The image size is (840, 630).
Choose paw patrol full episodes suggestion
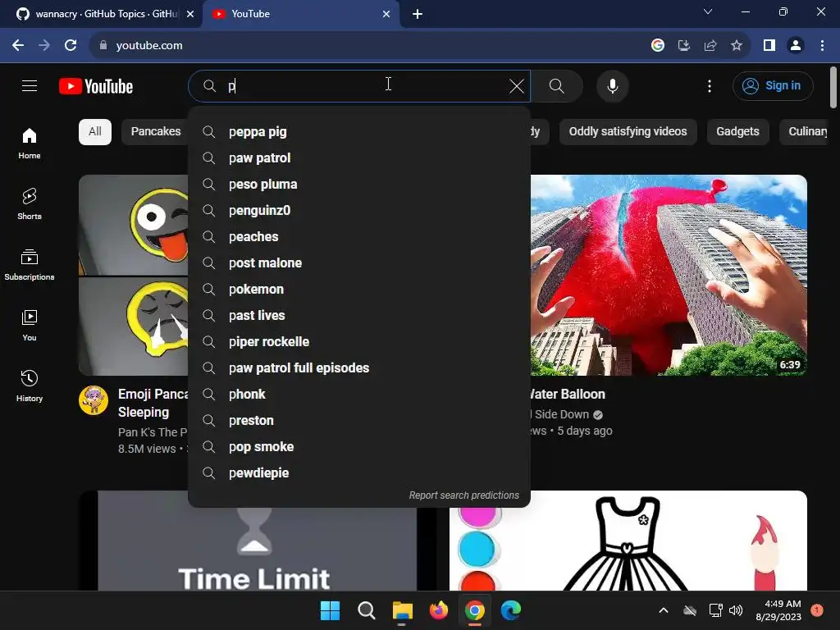(359, 368)
